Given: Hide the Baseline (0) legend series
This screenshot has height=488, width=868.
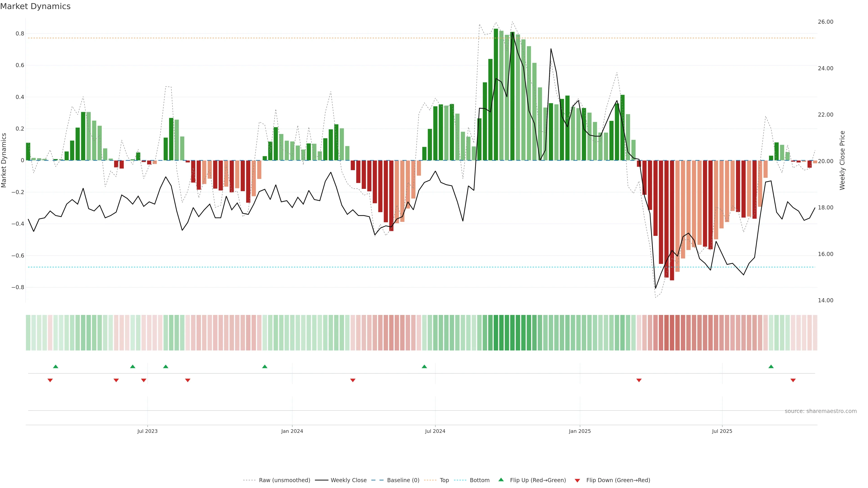Looking at the screenshot, I should pos(403,480).
